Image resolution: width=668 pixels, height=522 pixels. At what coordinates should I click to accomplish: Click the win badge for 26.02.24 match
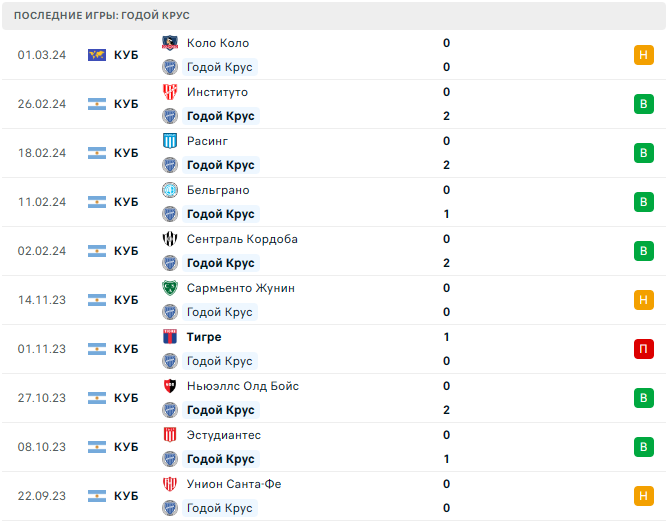[x=643, y=104]
